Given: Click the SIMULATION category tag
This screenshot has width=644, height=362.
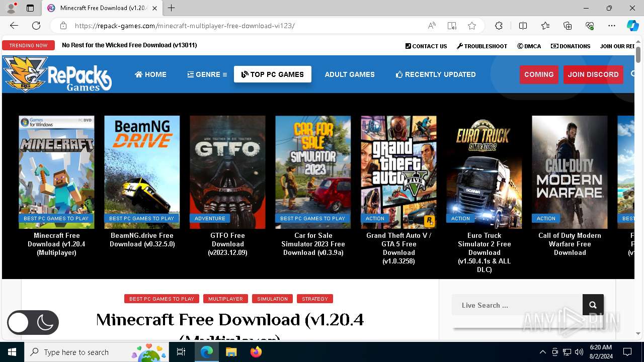Looking at the screenshot, I should tap(272, 299).
